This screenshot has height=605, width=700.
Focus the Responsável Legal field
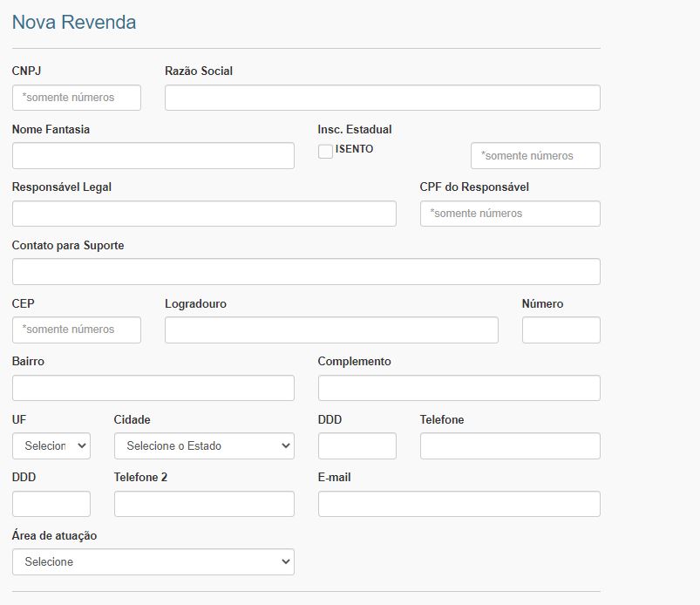204,214
